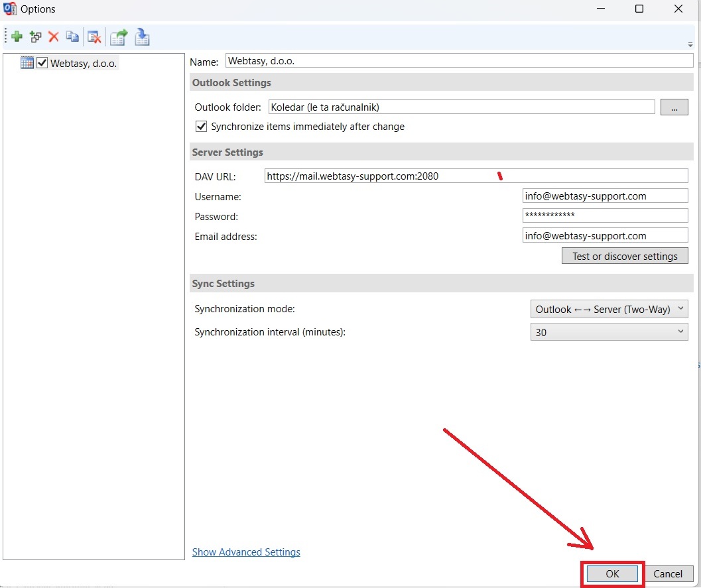Delete the selected profile with the red X

[x=54, y=37]
